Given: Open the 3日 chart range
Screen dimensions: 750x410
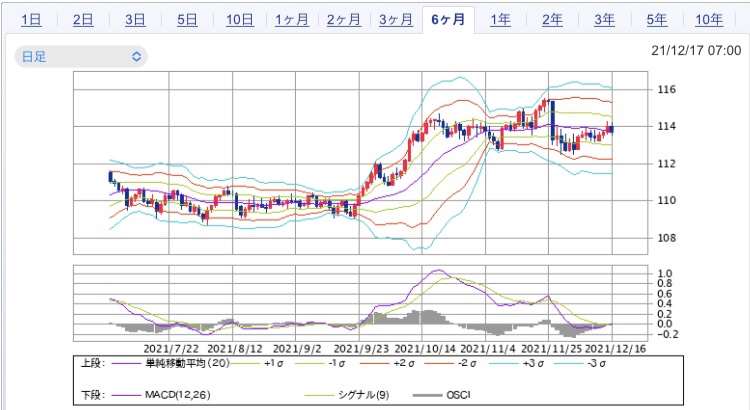Looking at the screenshot, I should click(135, 20).
